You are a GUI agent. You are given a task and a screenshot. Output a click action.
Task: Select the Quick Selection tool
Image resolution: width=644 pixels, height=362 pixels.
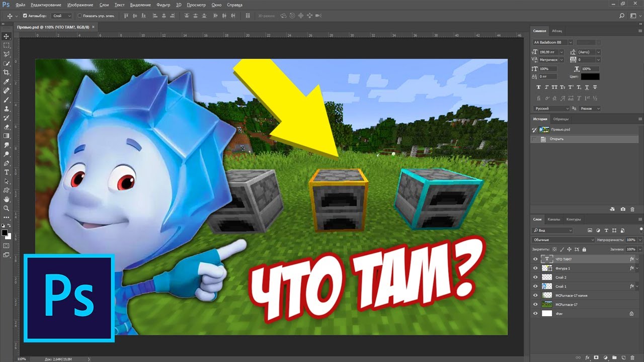pos(7,63)
